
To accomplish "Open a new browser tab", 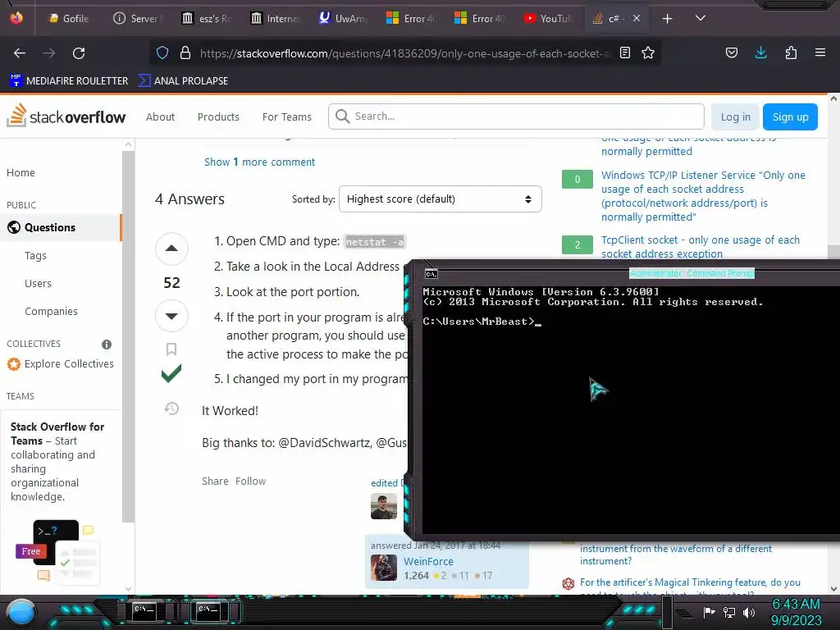I will pos(667,19).
